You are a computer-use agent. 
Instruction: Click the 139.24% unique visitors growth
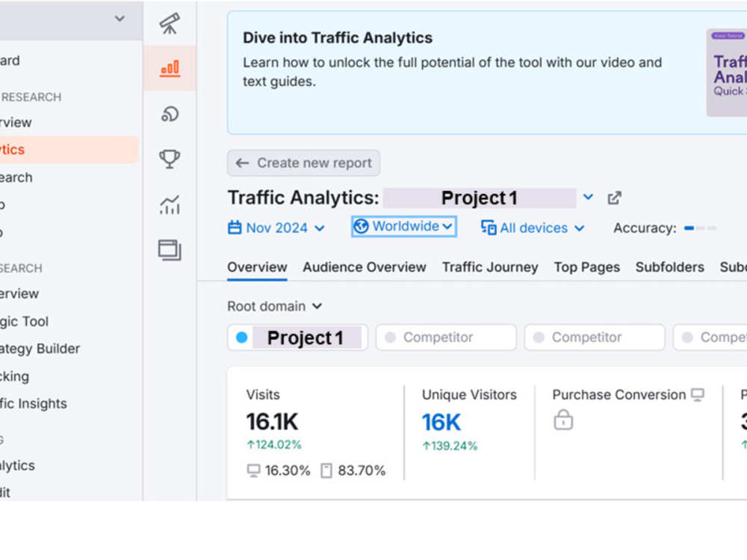(x=450, y=446)
